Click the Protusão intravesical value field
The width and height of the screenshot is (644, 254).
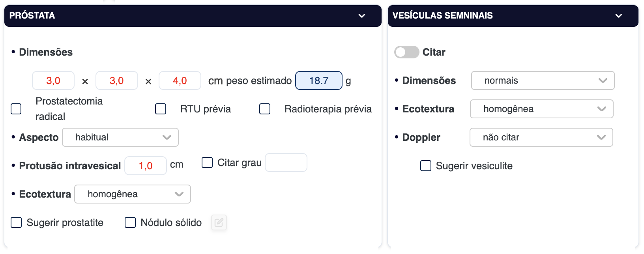[145, 166]
